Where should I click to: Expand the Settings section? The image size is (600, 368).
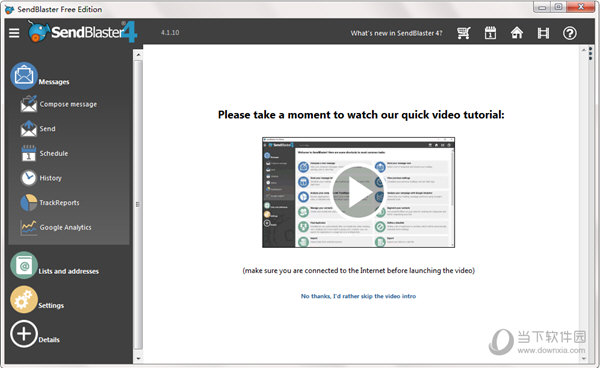coord(51,306)
